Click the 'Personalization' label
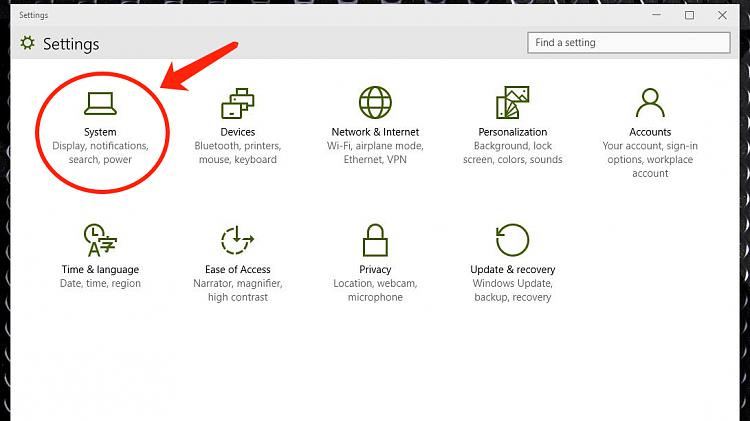Screen dimensions: 750x421 pyautogui.click(x=513, y=132)
